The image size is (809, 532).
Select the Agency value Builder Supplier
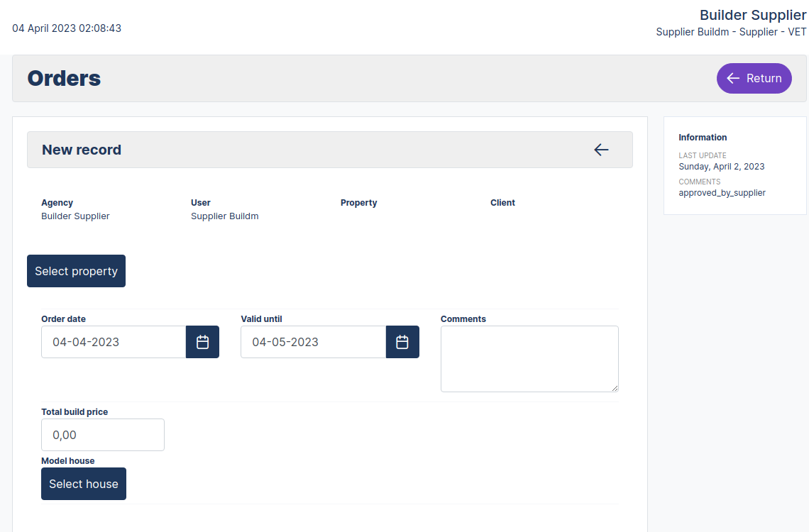pyautogui.click(x=75, y=216)
